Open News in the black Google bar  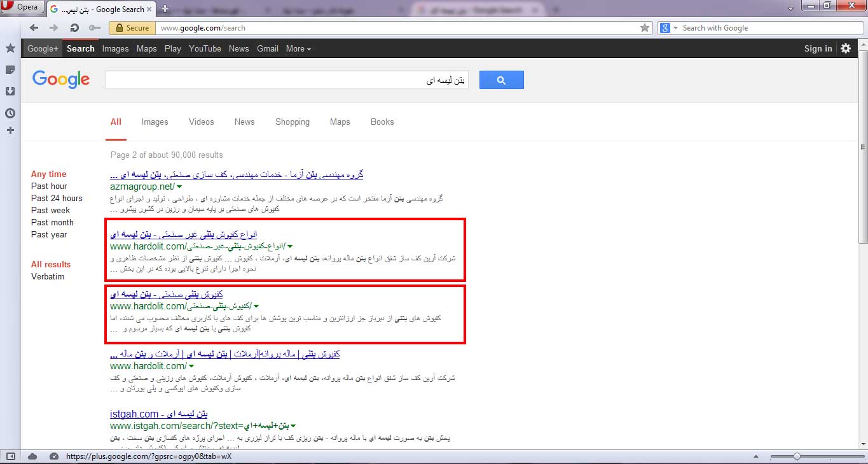tap(238, 48)
